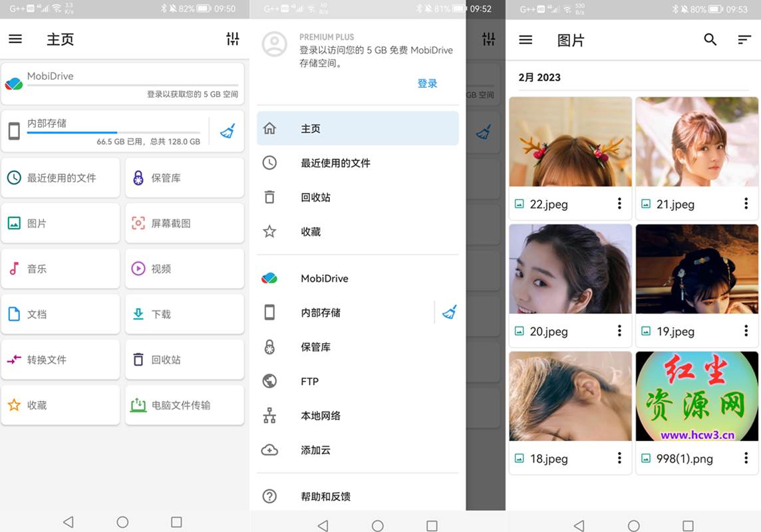Open 屏幕截图 screenshots tile
The height and width of the screenshot is (532, 761).
pyautogui.click(x=184, y=223)
